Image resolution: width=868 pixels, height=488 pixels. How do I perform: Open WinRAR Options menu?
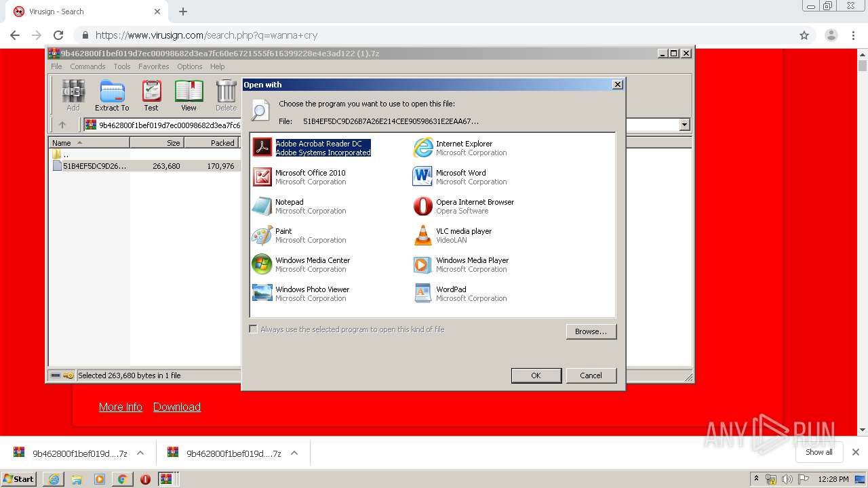pyautogui.click(x=190, y=66)
